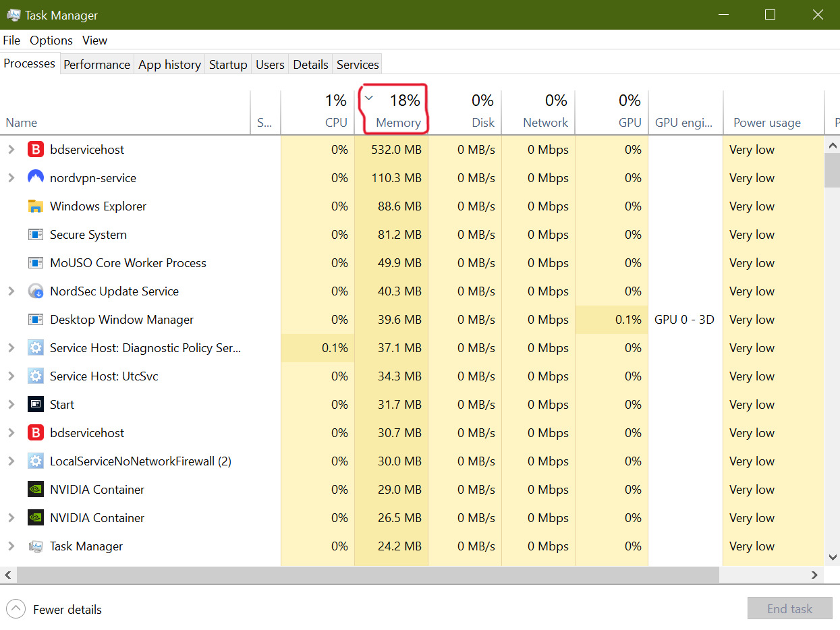Viewport: 840px width, 630px height.
Task: Click the Diagnostic Policy Service gear icon
Action: (x=36, y=348)
